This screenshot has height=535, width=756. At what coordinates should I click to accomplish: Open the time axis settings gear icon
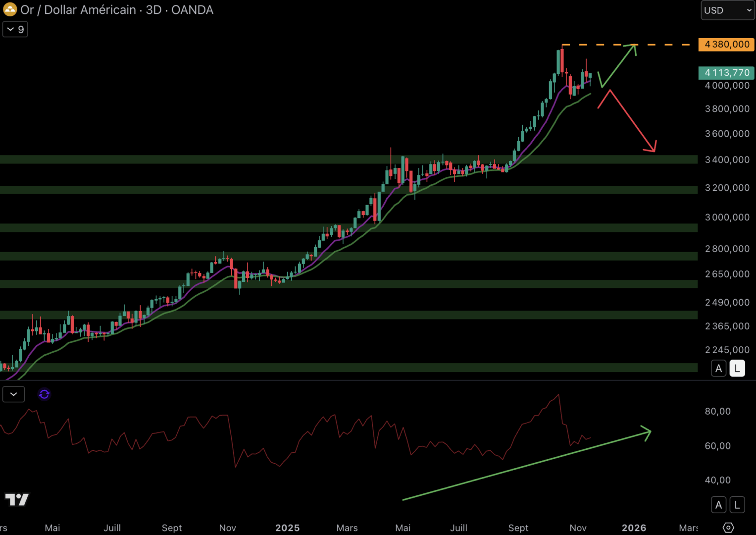click(x=728, y=528)
